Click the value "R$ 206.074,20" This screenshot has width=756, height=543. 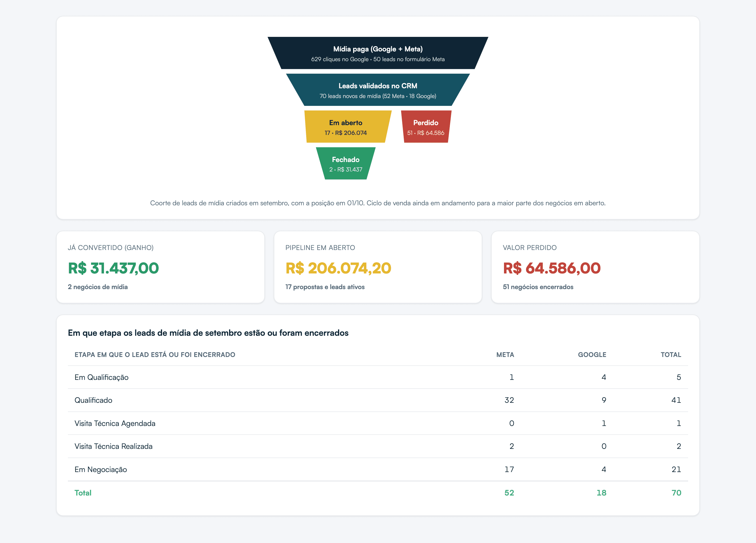pos(338,268)
